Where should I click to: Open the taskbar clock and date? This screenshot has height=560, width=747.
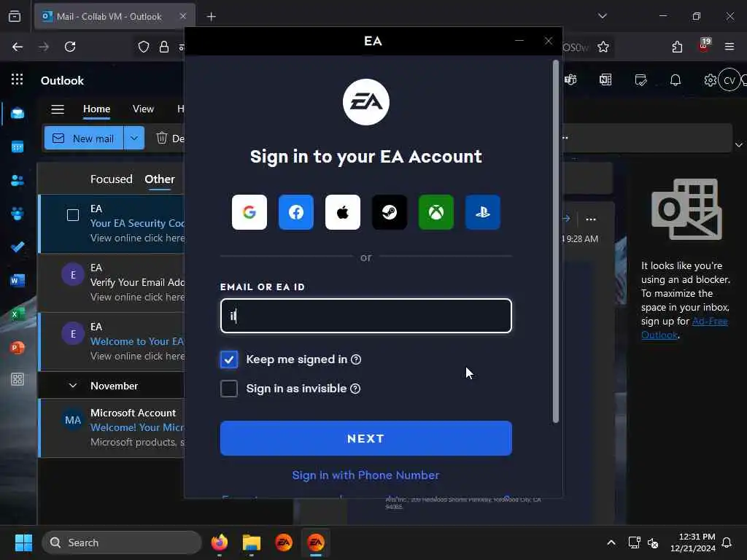693,542
